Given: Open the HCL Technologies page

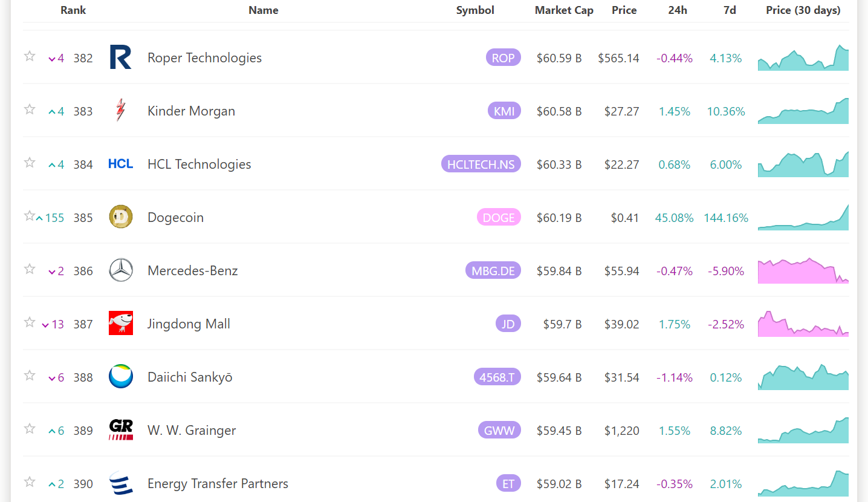Looking at the screenshot, I should pos(199,165).
